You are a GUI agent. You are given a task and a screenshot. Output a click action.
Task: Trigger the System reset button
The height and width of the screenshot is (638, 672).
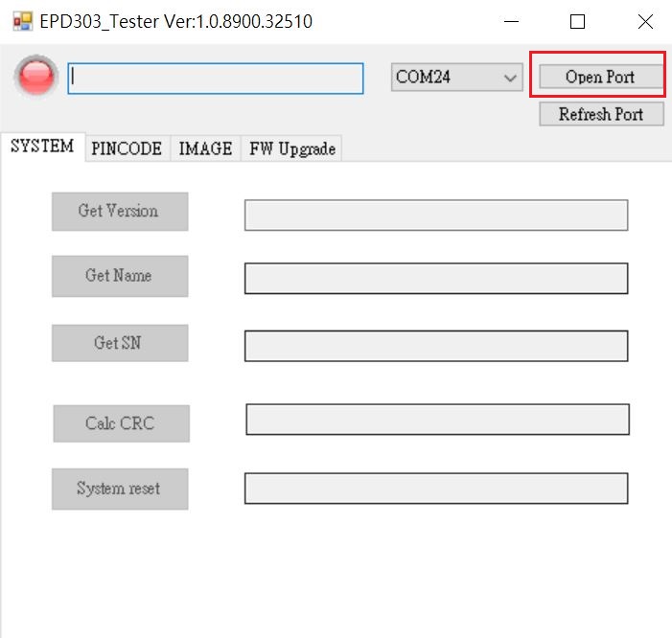[x=119, y=489]
